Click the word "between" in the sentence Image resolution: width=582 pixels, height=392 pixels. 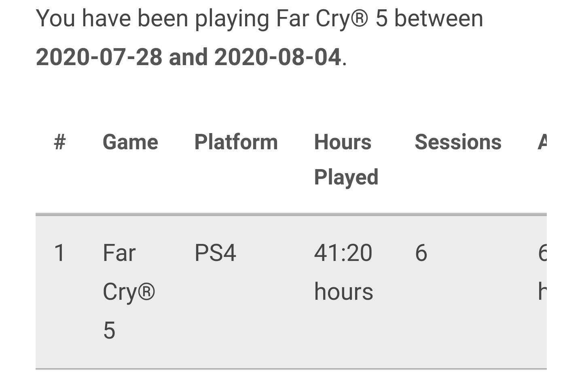coord(438,19)
